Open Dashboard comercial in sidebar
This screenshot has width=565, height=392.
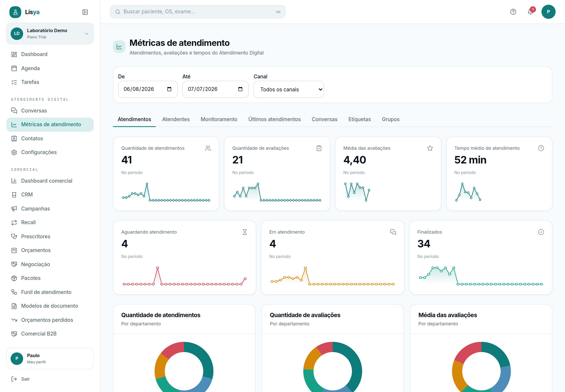pyautogui.click(x=50, y=181)
